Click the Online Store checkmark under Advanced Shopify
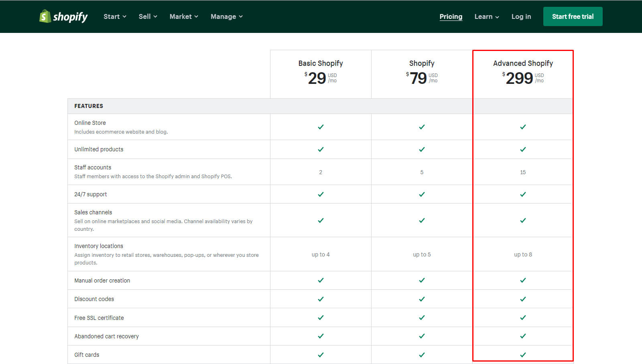 click(523, 127)
